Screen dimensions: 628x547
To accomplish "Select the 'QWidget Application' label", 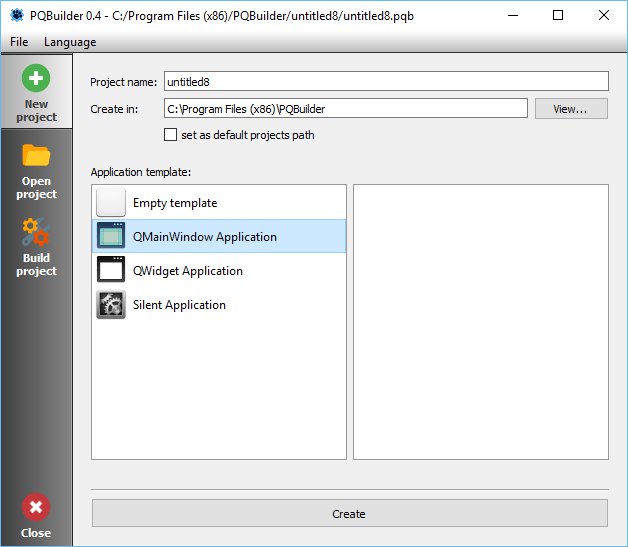I will pos(188,271).
